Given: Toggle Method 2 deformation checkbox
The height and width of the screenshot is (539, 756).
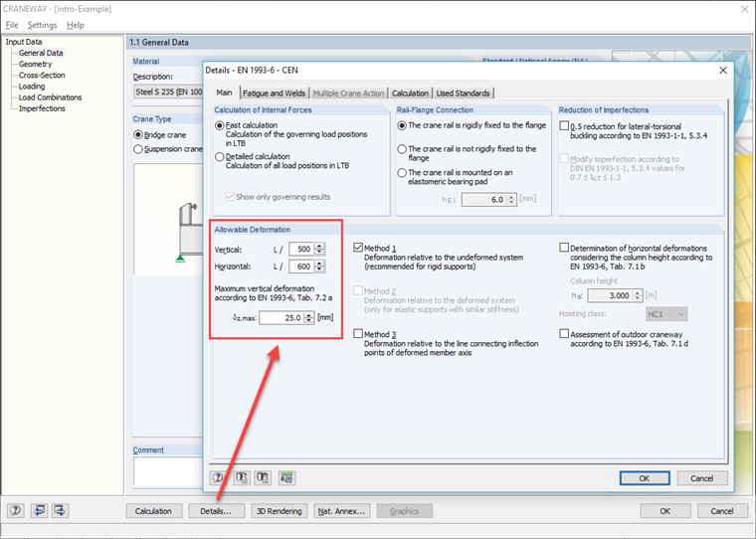Looking at the screenshot, I should (x=358, y=290).
